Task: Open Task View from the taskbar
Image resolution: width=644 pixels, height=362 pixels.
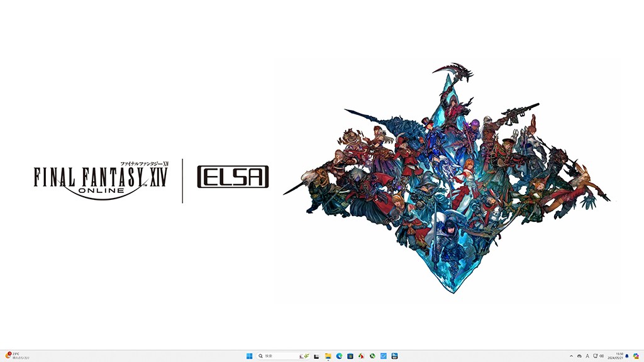Action: (x=316, y=356)
